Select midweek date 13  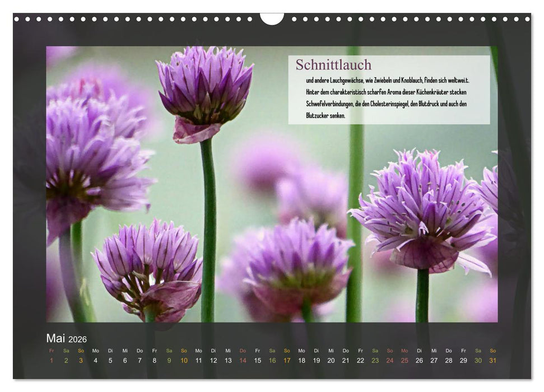coord(227,361)
